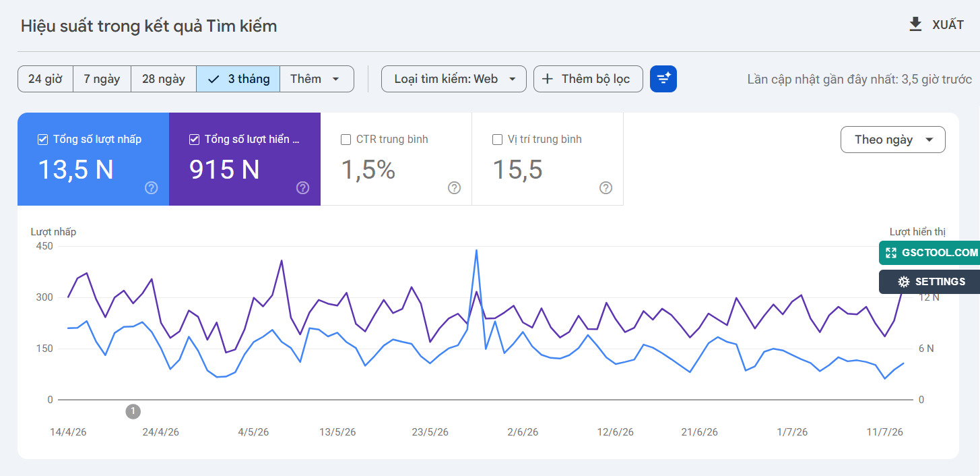
Task: Open help icon on Vị trí trung bình card
Action: click(x=606, y=188)
